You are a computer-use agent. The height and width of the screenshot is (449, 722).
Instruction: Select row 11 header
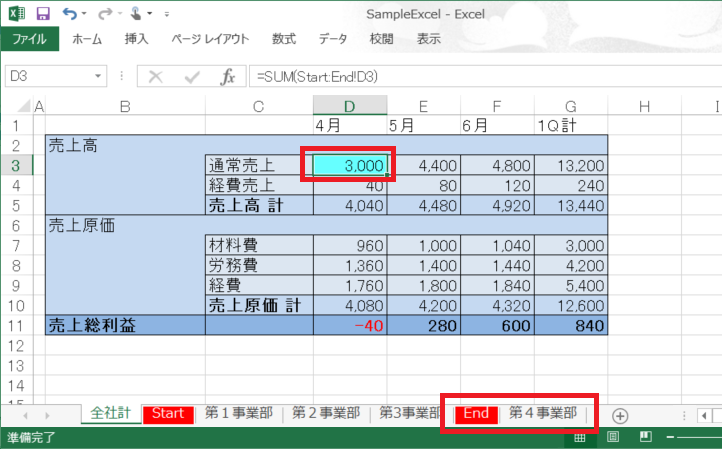(16, 326)
